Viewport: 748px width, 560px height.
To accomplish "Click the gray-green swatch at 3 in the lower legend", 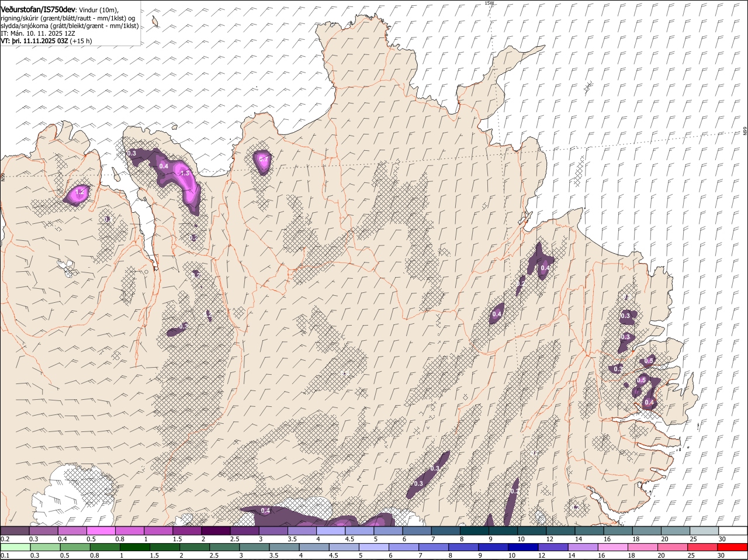I will click(255, 547).
